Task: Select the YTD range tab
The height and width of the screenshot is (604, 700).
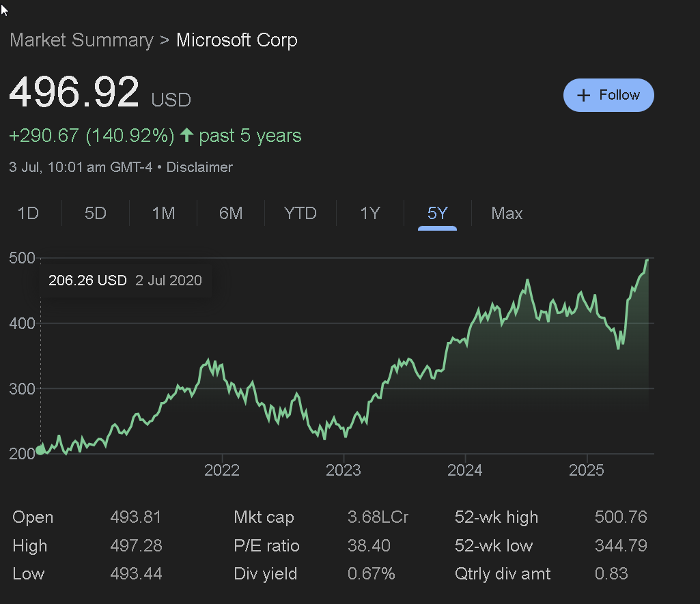Action: point(300,213)
